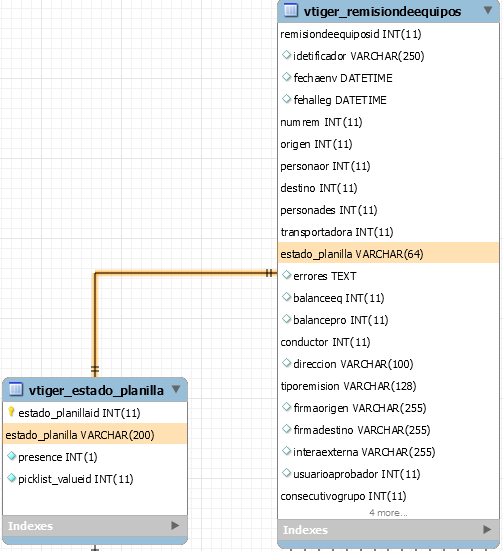The image size is (503, 551).
Task: Click the diamond icon beside presence column
Action: 11,456
